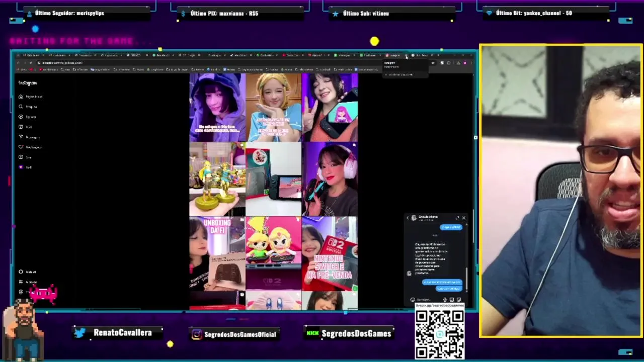Click the browser address bar URL

click(62, 63)
